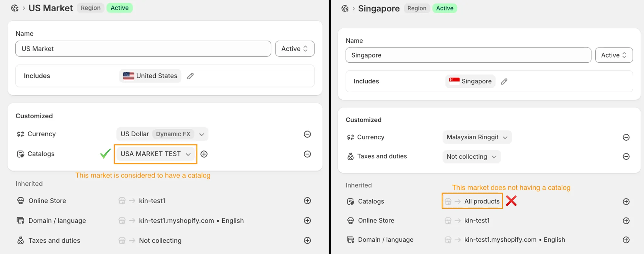Customize Online Store in US Market inherited
This screenshot has height=254, width=644.
307,201
